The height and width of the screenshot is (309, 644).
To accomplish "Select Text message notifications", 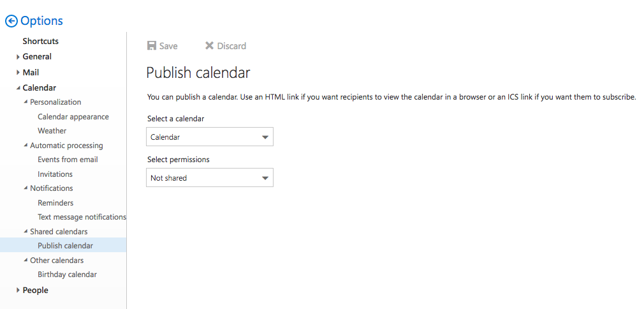I will [82, 217].
